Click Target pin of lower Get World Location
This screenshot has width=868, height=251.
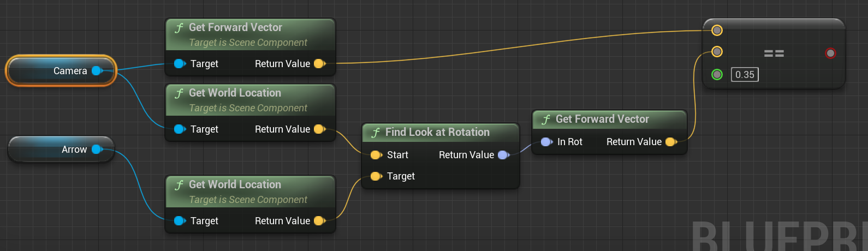[180, 221]
